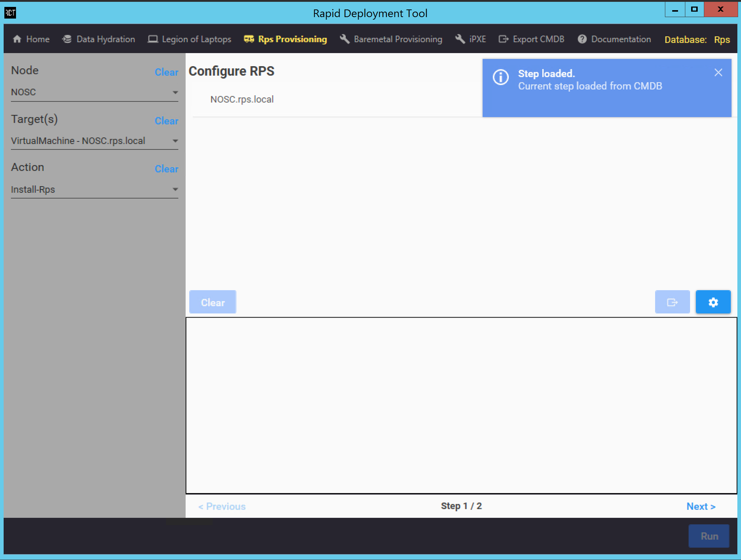Clear the Target(s) selection

point(166,121)
